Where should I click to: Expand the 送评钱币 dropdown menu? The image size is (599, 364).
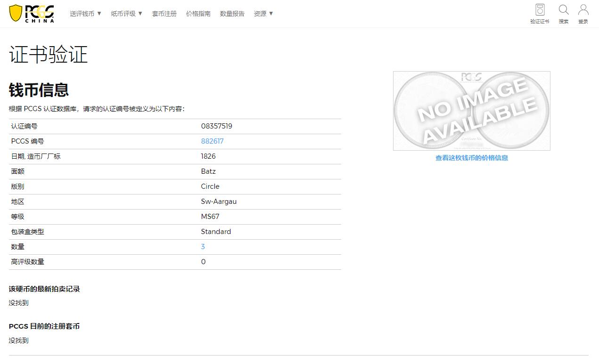(86, 14)
